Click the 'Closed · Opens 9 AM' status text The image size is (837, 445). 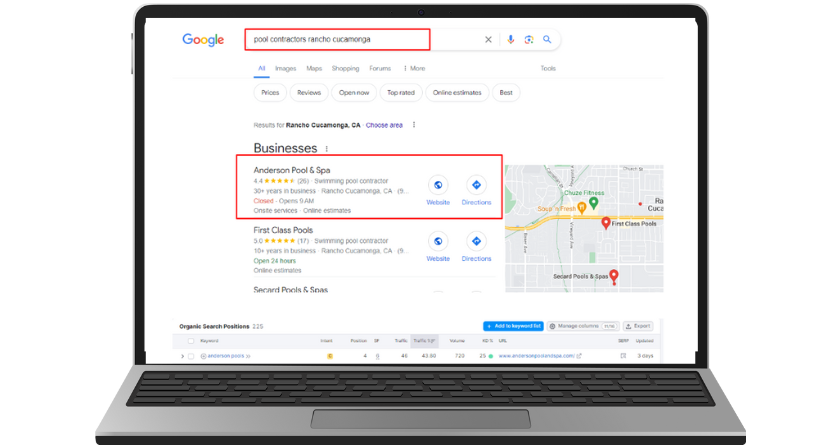[x=283, y=201]
